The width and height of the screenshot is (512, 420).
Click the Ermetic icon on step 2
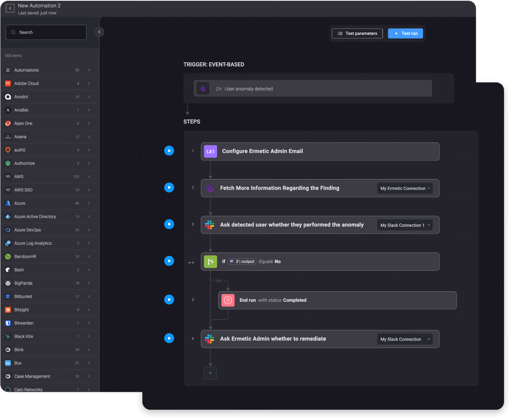(x=209, y=188)
